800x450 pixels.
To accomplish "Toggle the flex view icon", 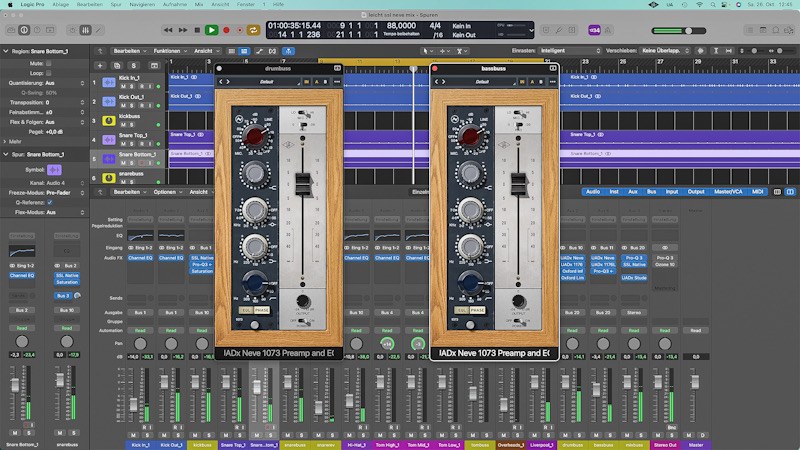I will [272, 51].
